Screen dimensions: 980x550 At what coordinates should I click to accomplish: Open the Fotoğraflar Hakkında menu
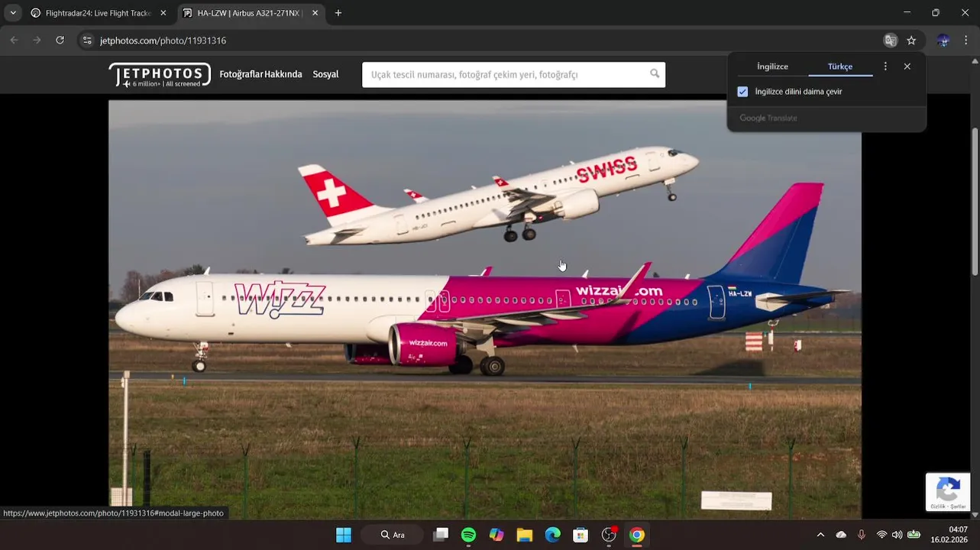tap(260, 74)
